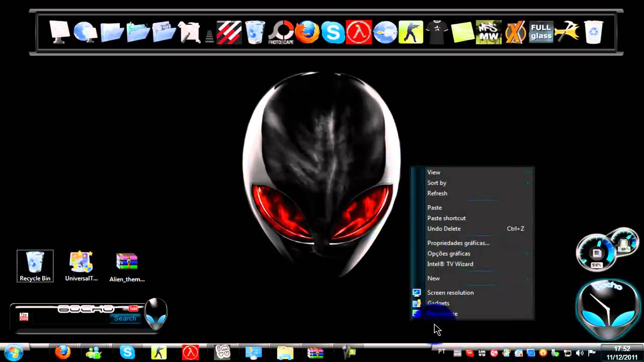Viewport: 644px width, 362px height.
Task: Open Firefox from the taskbar
Action: coord(62,352)
